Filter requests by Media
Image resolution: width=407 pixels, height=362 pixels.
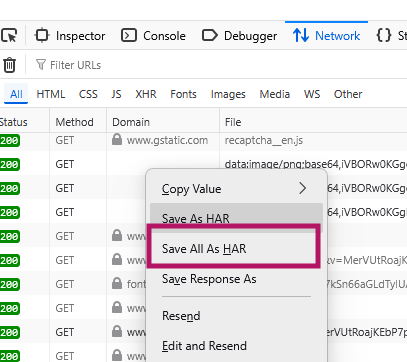pyautogui.click(x=275, y=94)
